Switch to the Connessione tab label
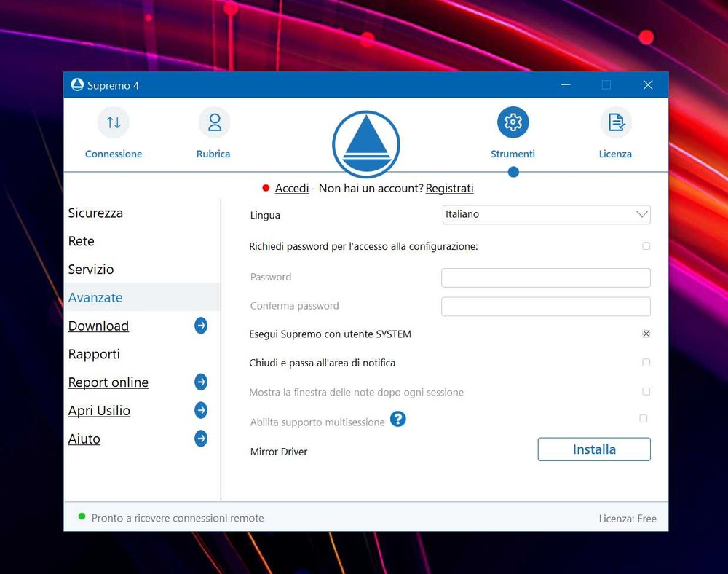Image resolution: width=728 pixels, height=574 pixels. tap(114, 154)
